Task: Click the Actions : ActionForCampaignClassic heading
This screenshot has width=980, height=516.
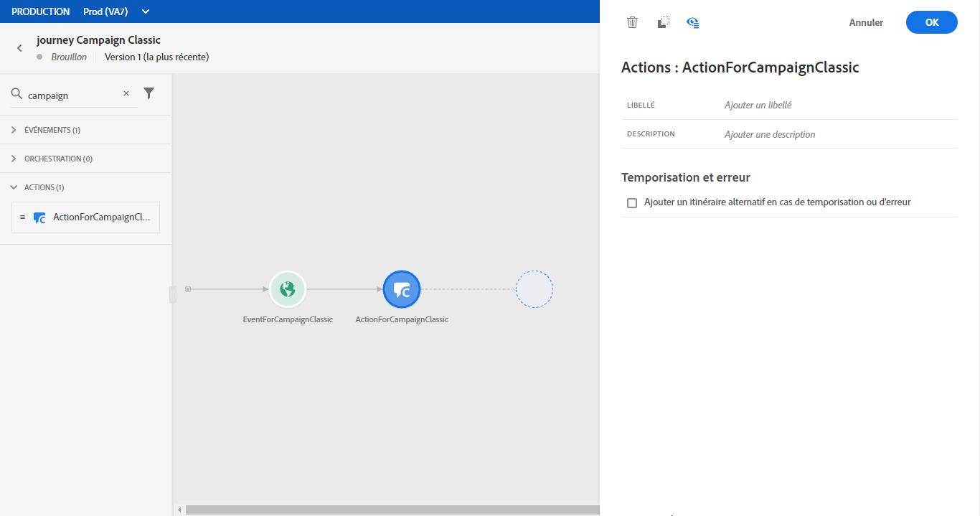Action: click(x=740, y=67)
